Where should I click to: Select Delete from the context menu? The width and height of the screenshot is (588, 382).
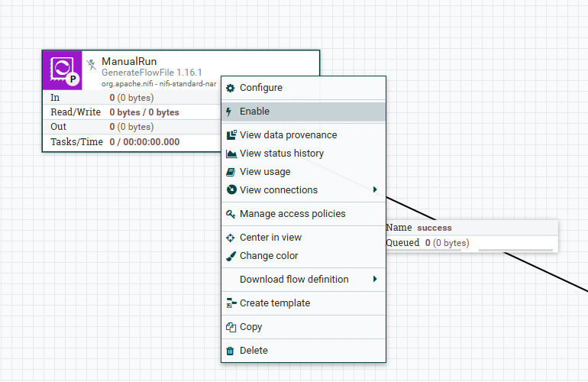[303, 351]
